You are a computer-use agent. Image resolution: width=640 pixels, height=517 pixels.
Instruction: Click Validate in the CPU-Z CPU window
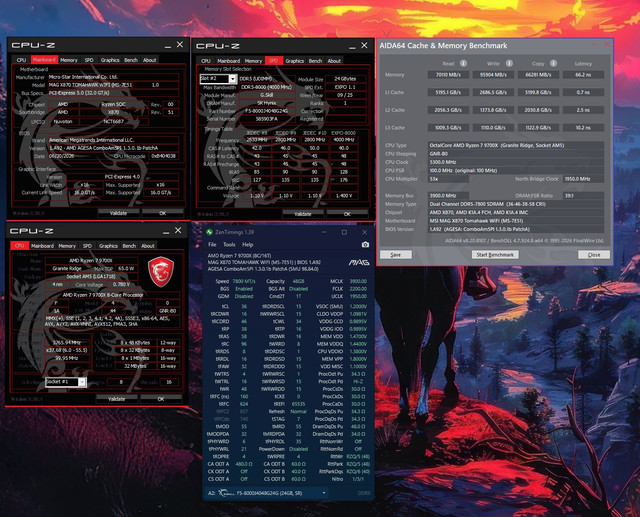coord(116,399)
